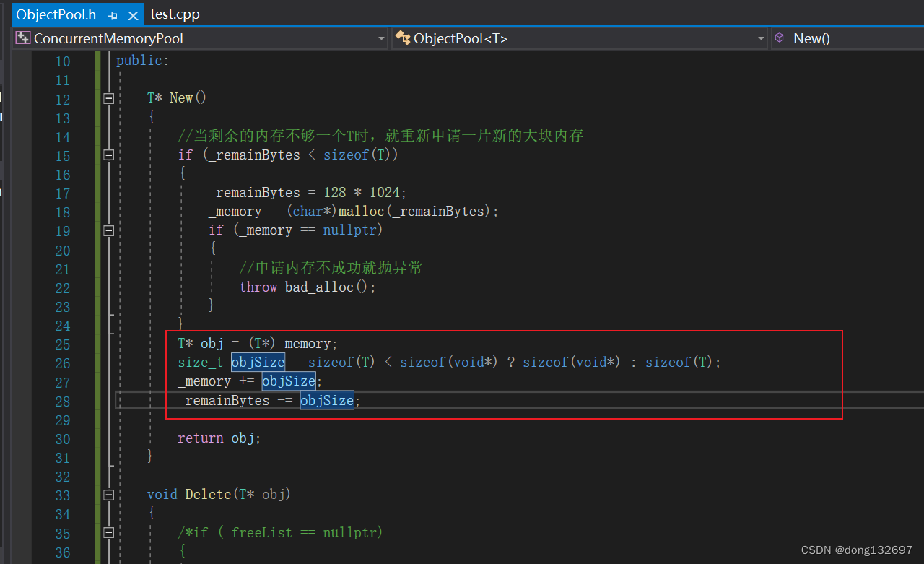Click line number 33 in the margin
Viewport: 924px width, 564px height.
[63, 495]
